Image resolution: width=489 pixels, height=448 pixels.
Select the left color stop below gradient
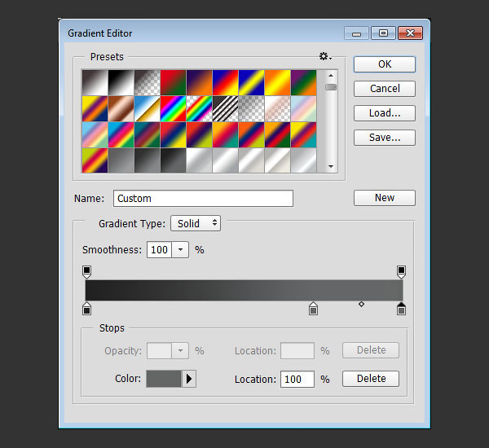[x=86, y=309]
